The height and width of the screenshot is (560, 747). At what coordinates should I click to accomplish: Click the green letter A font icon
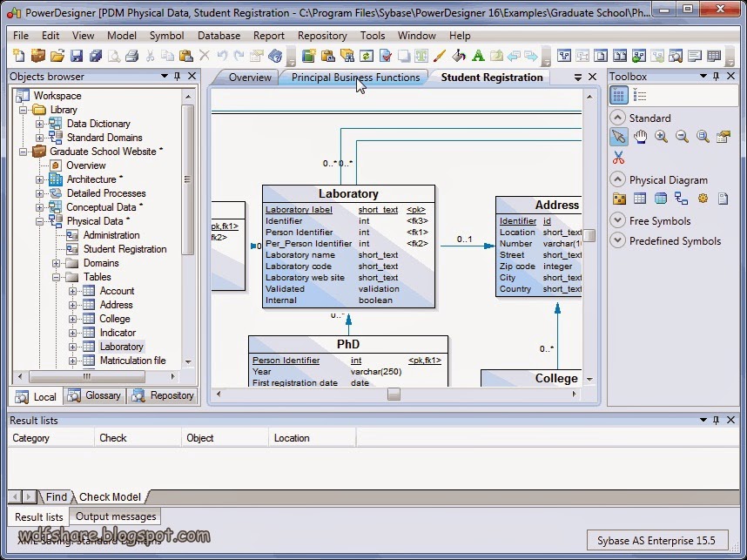point(478,56)
